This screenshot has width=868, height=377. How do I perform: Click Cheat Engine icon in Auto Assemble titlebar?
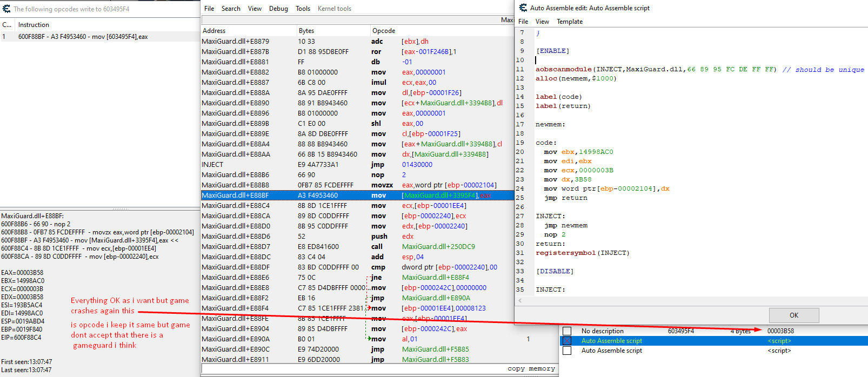(x=523, y=8)
